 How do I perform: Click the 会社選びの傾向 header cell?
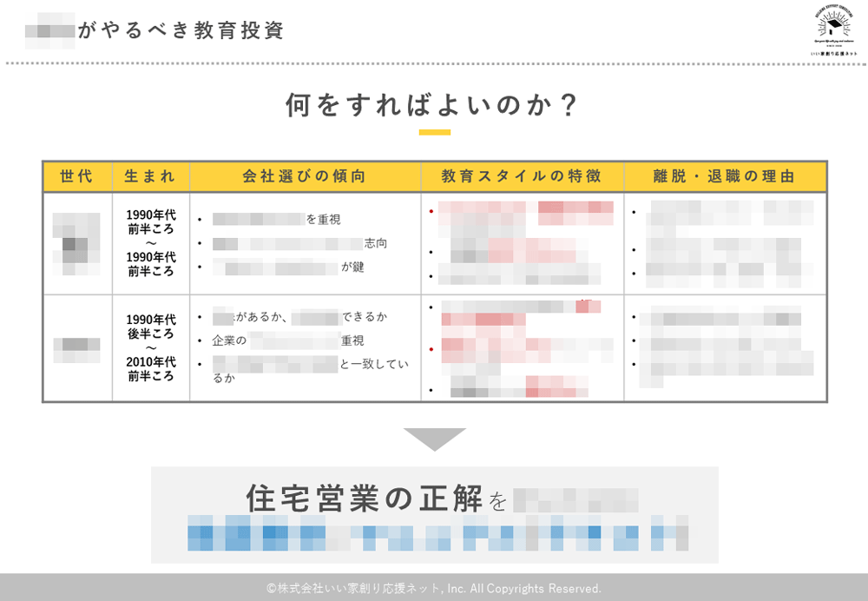[x=305, y=176]
